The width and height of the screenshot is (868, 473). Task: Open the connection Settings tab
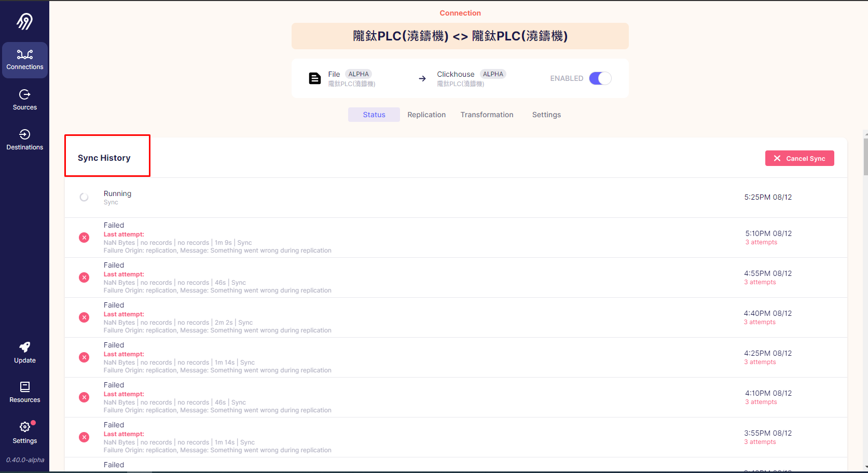tap(546, 115)
